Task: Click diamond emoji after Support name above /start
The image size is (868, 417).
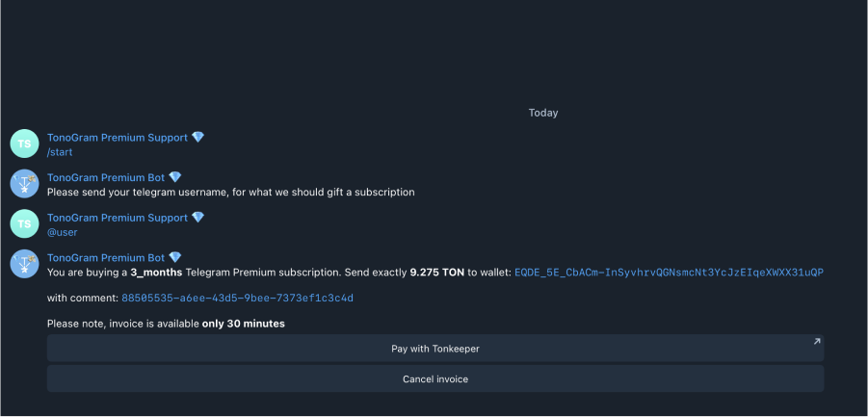Action: (x=197, y=137)
